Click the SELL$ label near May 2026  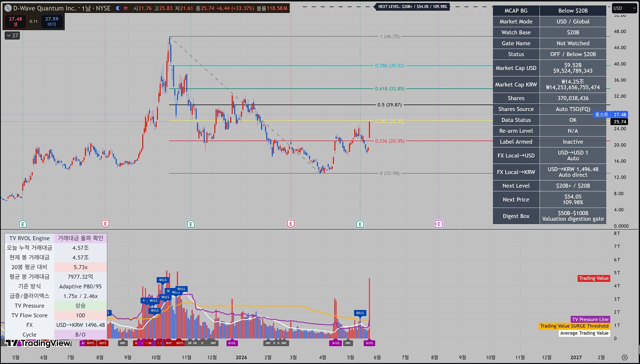point(360,313)
